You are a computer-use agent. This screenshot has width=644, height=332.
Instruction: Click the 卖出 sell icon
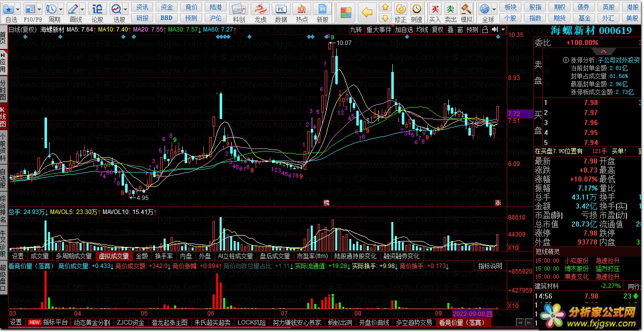click(x=451, y=9)
